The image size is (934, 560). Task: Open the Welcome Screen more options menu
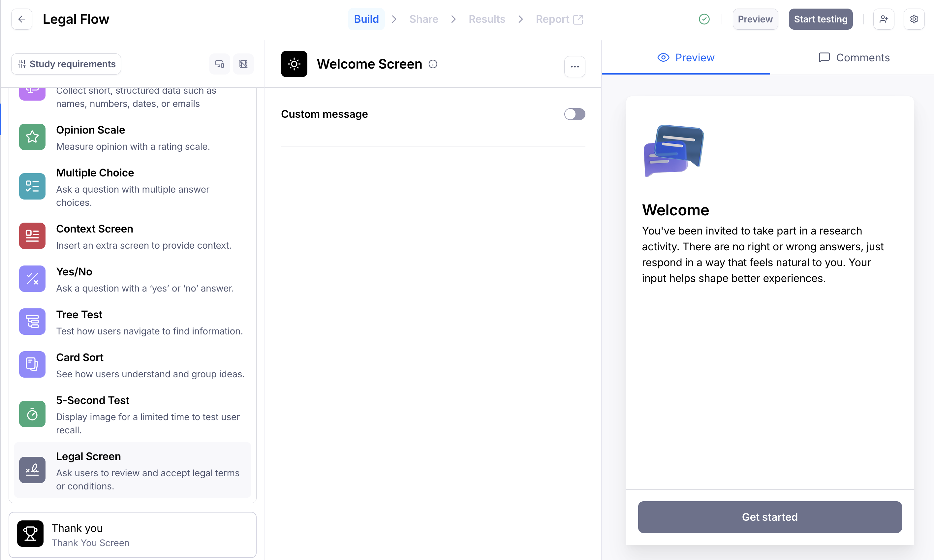[575, 67]
